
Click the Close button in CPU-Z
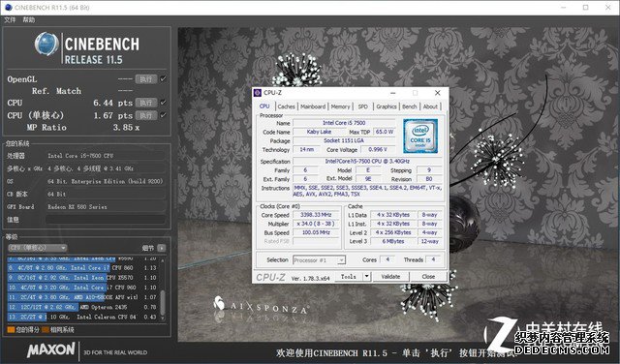428,277
